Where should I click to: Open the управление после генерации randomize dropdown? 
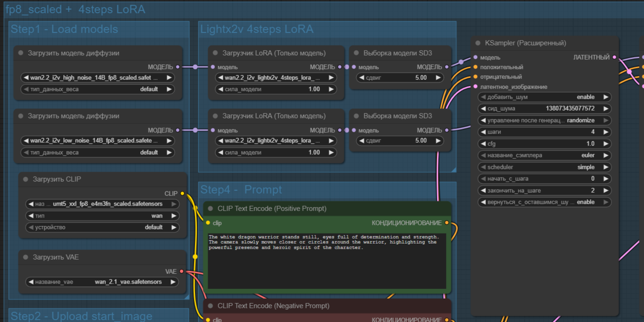point(544,121)
